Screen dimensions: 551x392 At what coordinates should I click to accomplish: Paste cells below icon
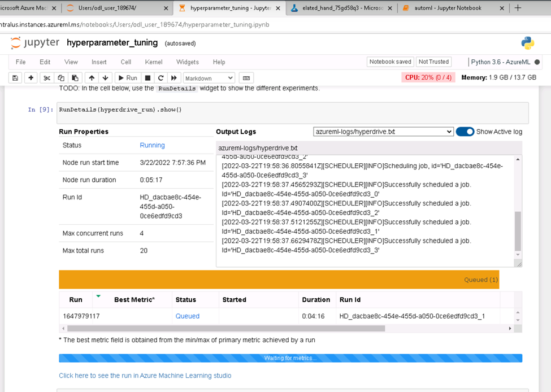(75, 78)
